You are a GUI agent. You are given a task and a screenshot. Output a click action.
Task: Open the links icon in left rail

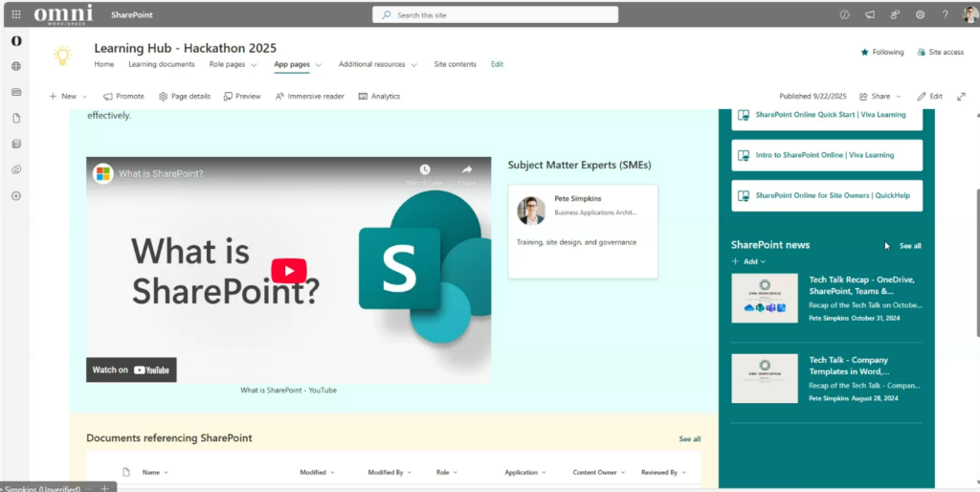point(16,170)
